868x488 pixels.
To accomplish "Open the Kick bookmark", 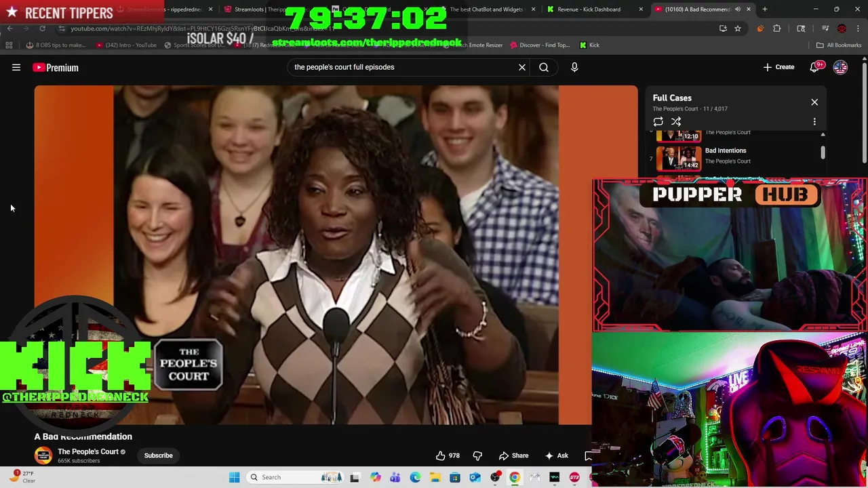I will coord(590,45).
